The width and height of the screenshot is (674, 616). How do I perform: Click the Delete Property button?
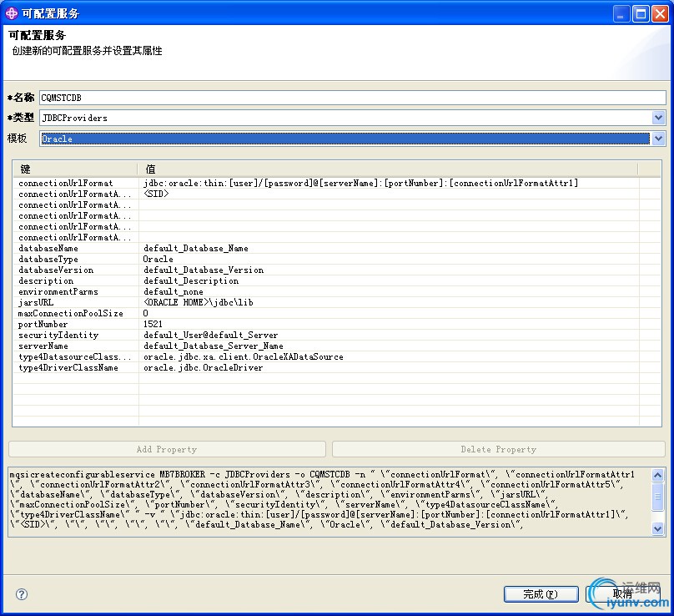tap(499, 450)
